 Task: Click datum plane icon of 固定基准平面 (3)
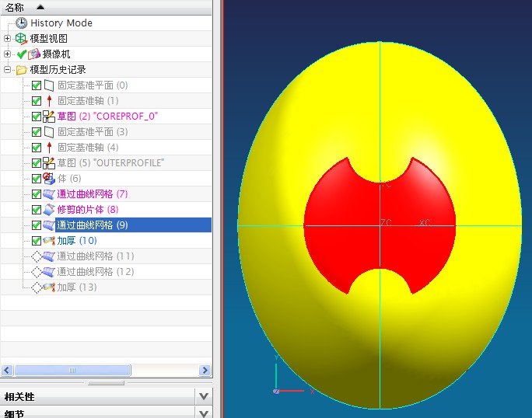click(49, 132)
